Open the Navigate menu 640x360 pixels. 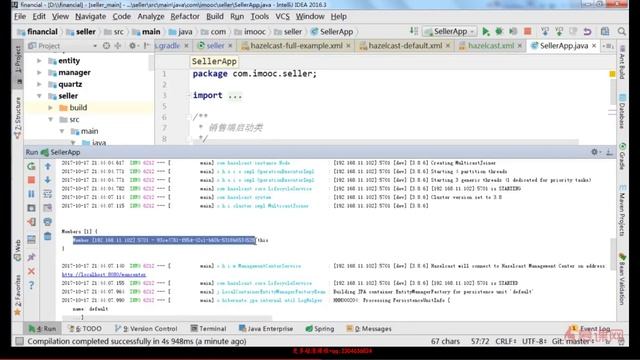coord(91,16)
